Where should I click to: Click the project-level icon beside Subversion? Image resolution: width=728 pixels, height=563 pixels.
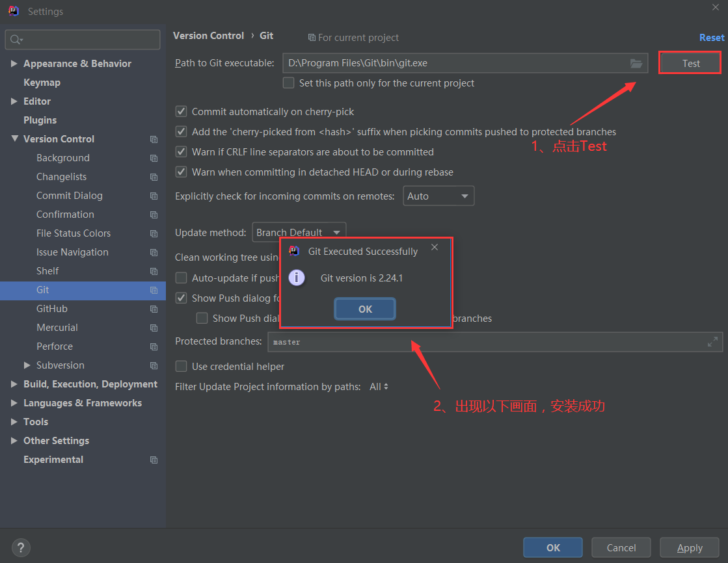click(154, 366)
